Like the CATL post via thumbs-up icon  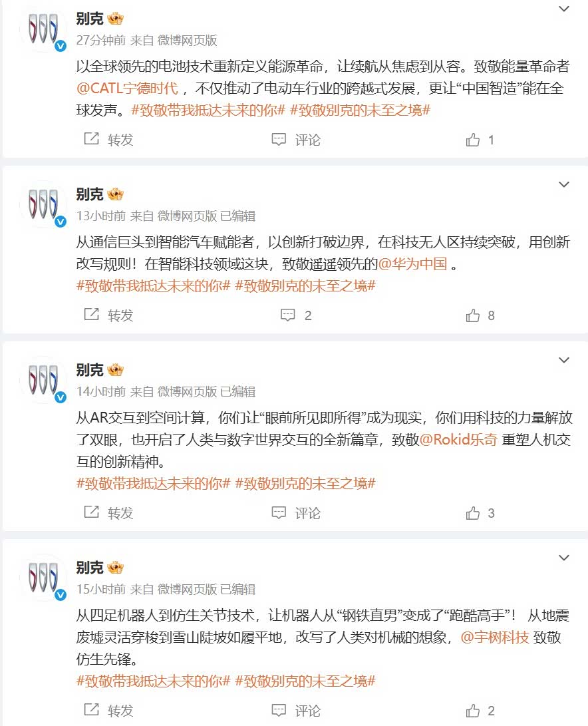(x=473, y=139)
